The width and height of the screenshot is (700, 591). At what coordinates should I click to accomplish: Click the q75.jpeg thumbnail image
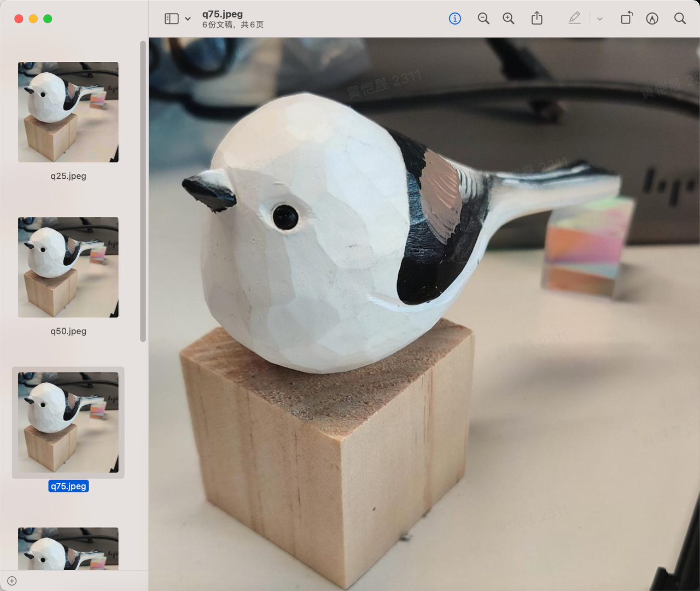(x=68, y=422)
